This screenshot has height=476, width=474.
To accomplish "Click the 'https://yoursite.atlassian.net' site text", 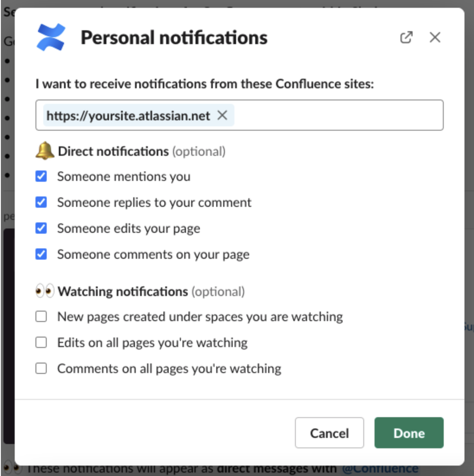I will point(128,116).
